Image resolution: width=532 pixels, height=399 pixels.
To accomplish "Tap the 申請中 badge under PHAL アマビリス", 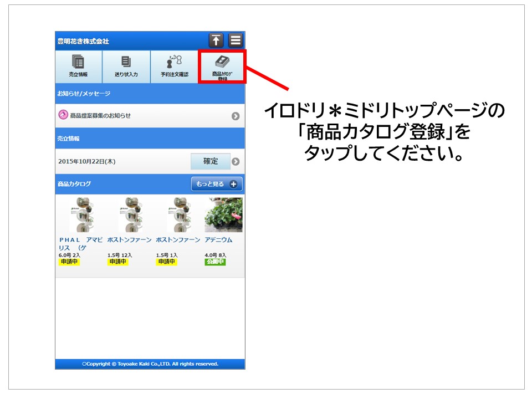I will click(69, 262).
